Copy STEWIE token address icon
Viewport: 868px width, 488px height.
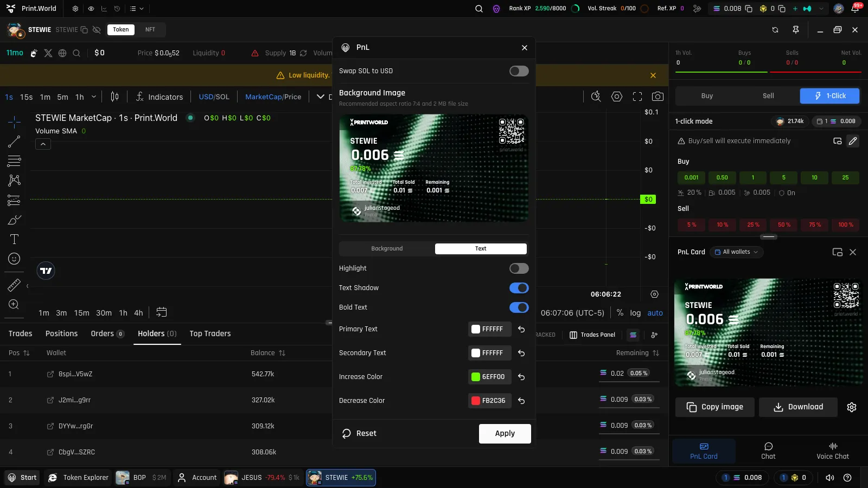coord(84,30)
